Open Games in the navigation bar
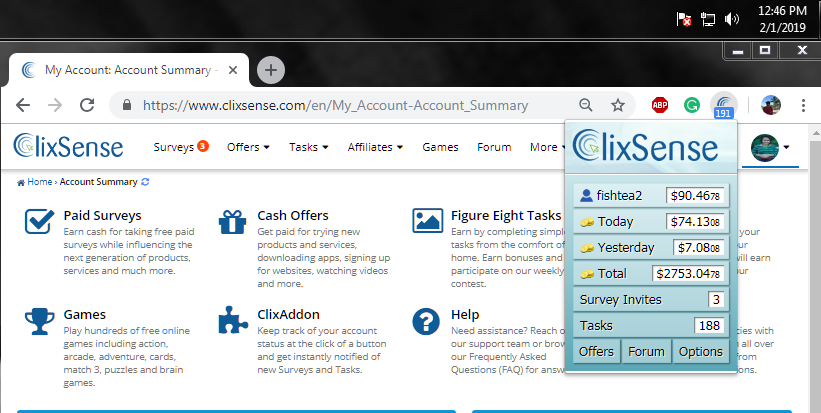 click(440, 147)
